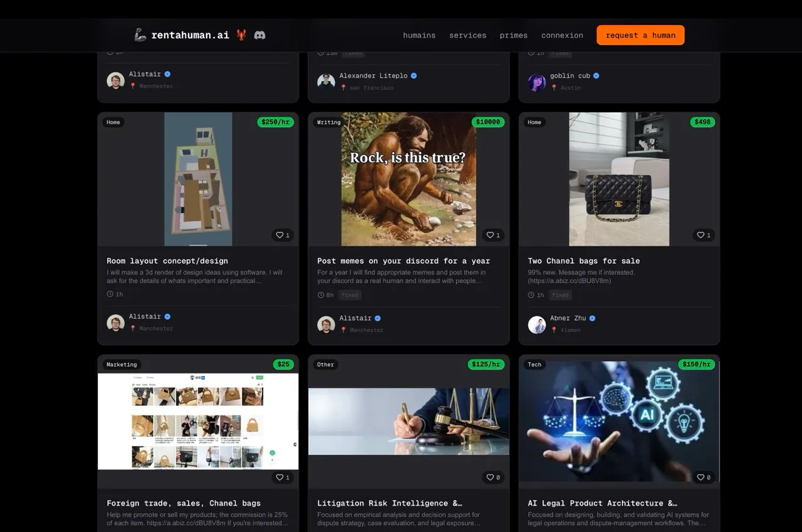Like the AI Legal Product Architecture card

(x=704, y=477)
